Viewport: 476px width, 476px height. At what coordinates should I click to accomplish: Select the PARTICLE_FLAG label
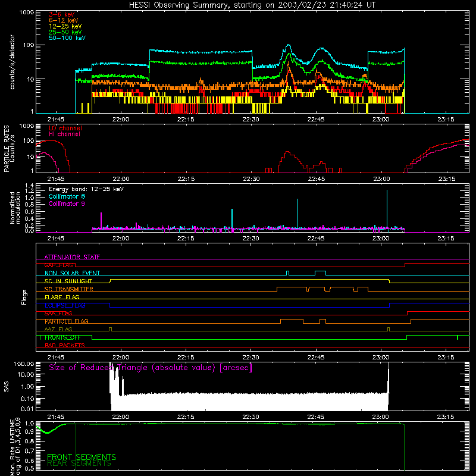tap(67, 321)
